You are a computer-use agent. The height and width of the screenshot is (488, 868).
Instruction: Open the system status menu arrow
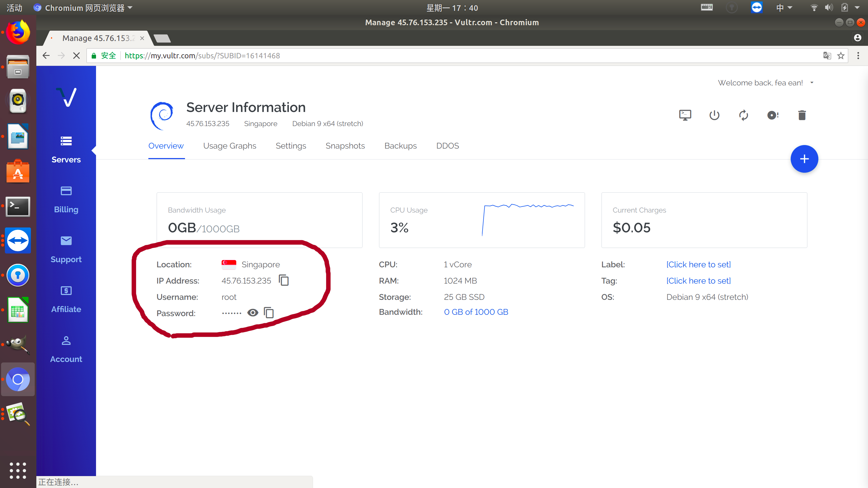coord(857,8)
